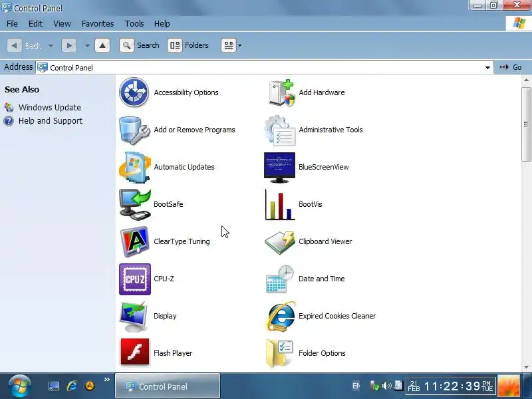
Task: Open the Tools menu
Action: coord(134,24)
